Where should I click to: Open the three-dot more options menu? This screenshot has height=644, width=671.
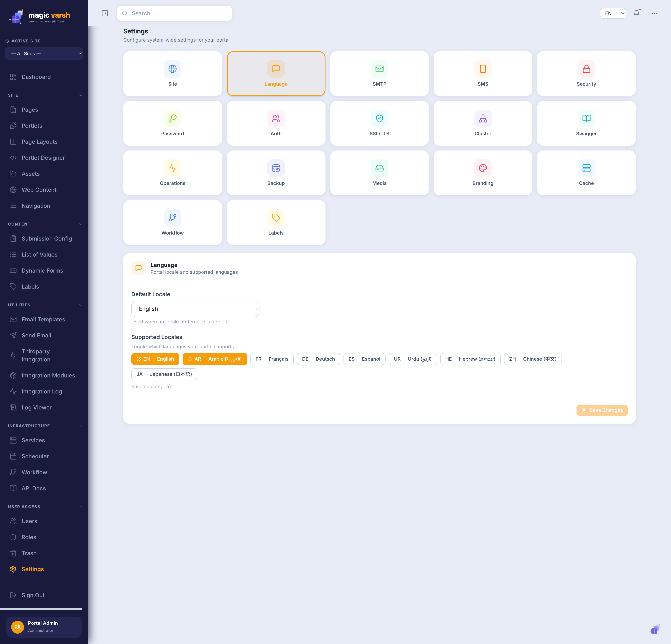click(x=654, y=13)
